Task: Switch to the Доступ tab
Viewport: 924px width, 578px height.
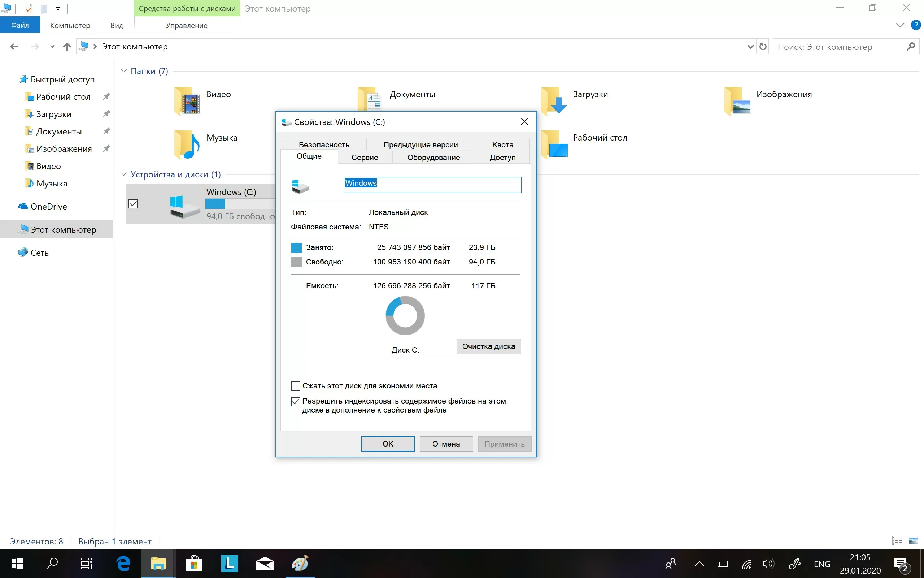Action: pyautogui.click(x=502, y=157)
